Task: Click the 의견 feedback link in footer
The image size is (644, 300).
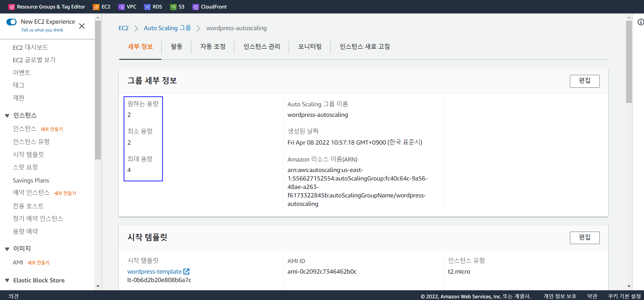Action: click(x=14, y=296)
